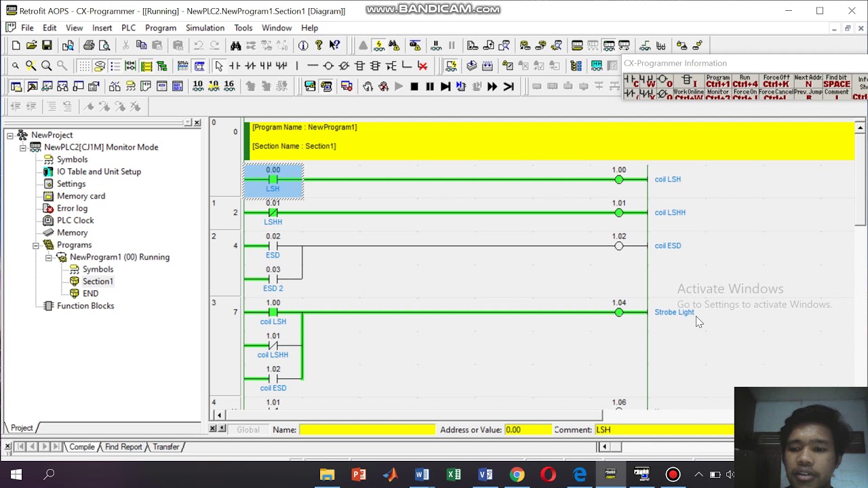Open IO Table and Unit Setup

tap(99, 171)
